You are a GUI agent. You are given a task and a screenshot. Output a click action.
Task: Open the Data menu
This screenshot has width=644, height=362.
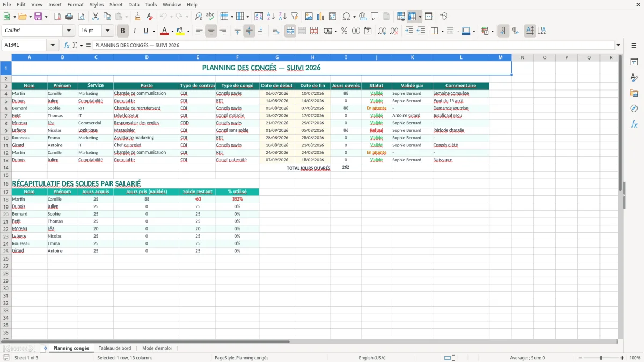pyautogui.click(x=134, y=4)
